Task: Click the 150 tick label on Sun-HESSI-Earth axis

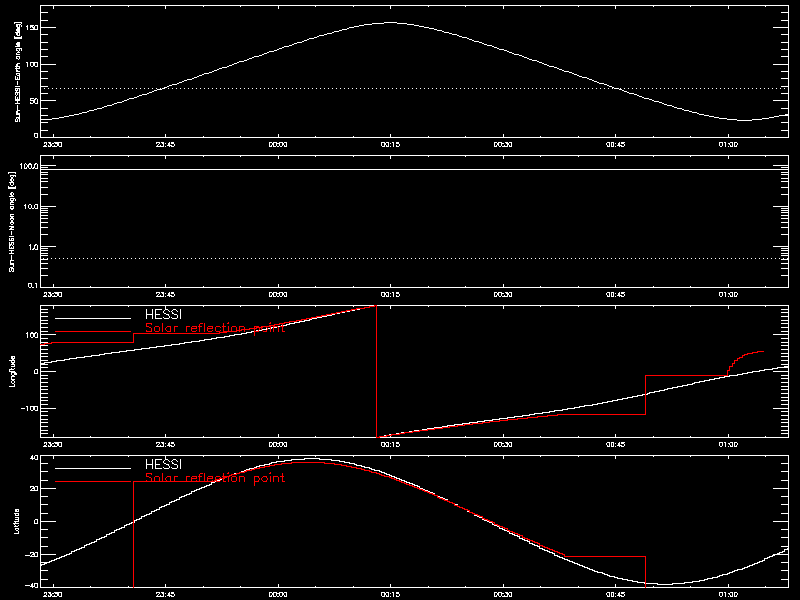Action: click(32, 28)
